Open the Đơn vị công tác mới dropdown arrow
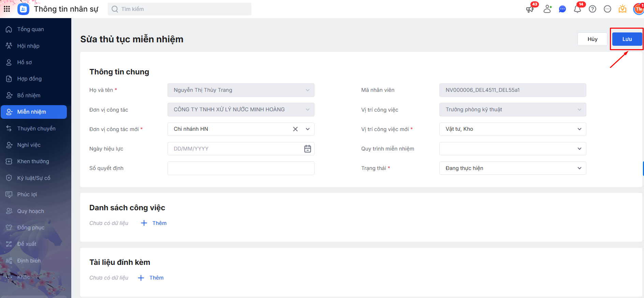Viewport: 644px width, 298px height. click(308, 129)
